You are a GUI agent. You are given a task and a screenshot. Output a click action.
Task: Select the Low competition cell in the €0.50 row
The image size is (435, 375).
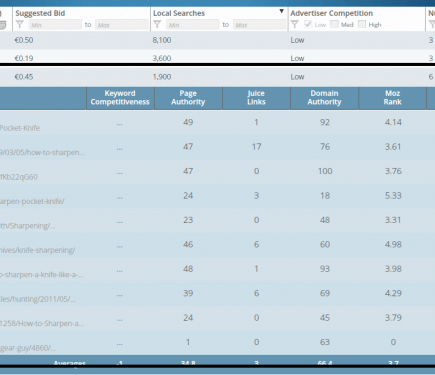[x=297, y=40]
